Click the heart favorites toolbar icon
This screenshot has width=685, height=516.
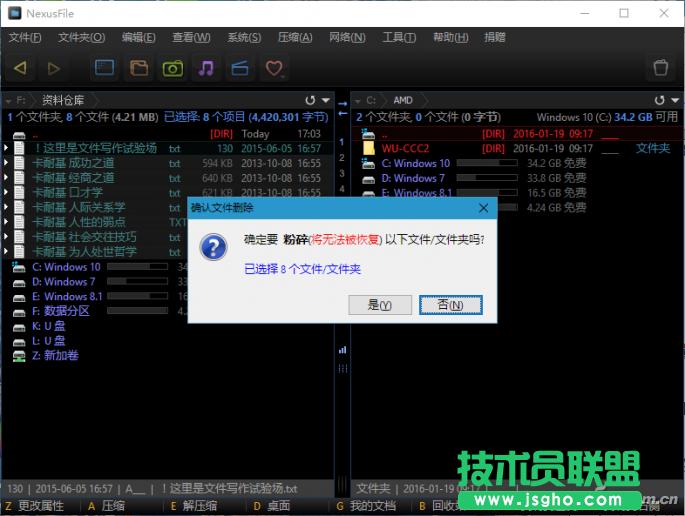coord(273,68)
